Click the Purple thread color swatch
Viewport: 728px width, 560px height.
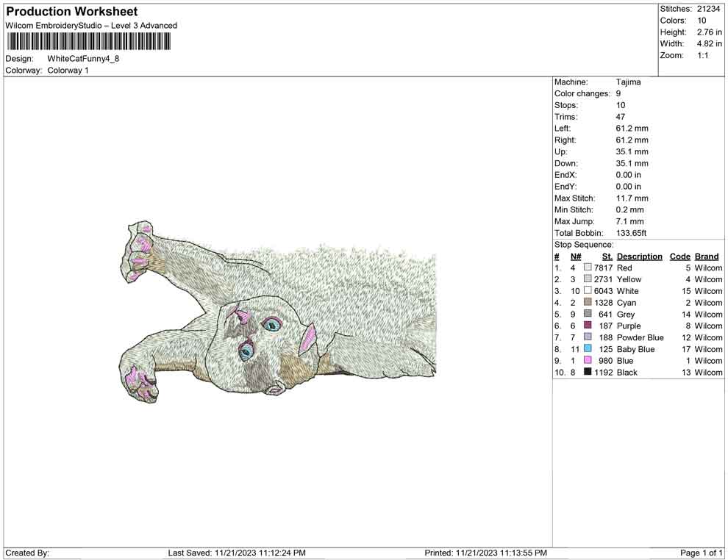coord(588,326)
